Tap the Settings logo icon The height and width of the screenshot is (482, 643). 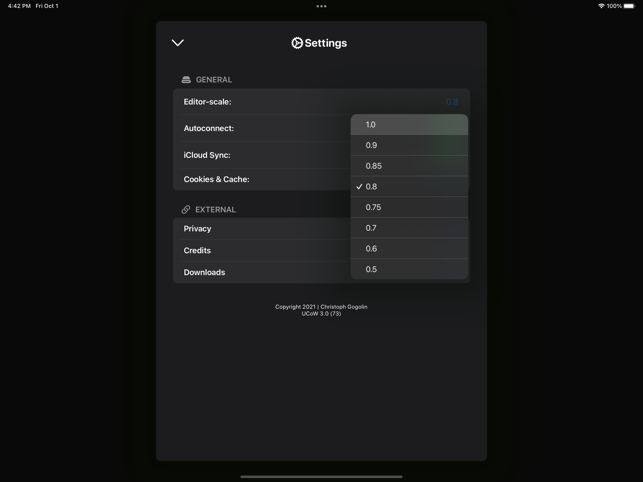point(297,43)
